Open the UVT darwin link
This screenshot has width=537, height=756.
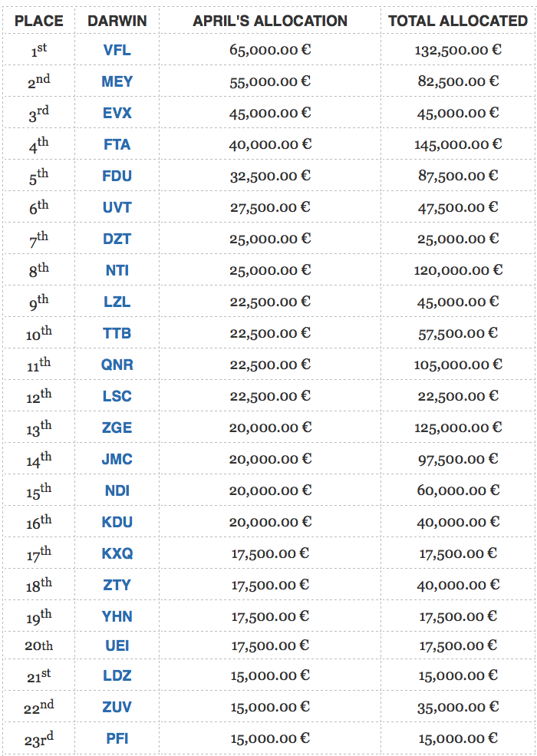117,208
